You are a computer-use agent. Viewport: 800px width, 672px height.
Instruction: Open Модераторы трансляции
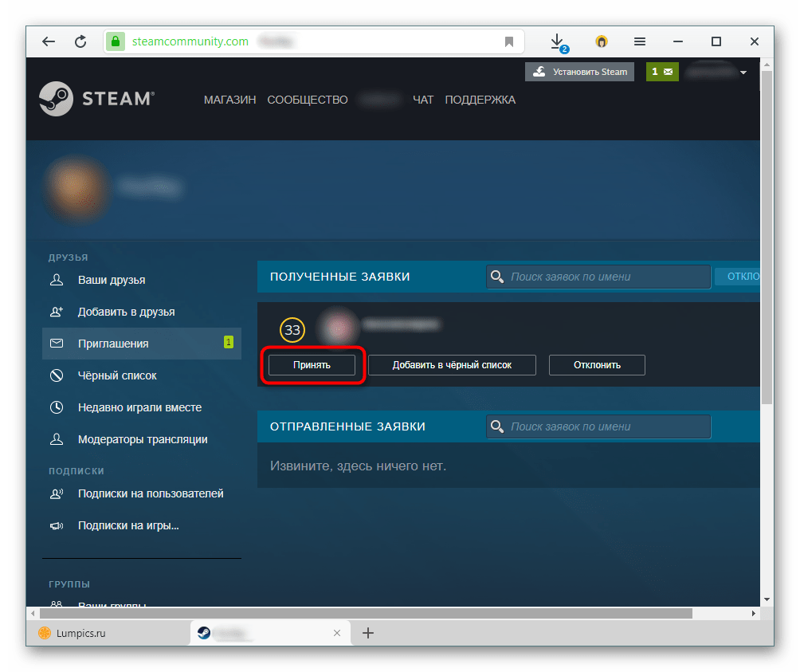point(143,439)
